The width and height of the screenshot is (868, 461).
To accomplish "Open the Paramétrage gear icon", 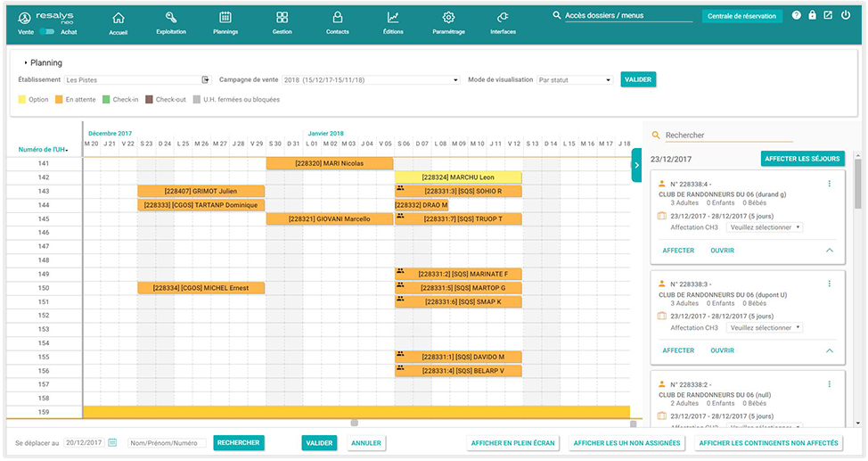I will click(x=448, y=18).
